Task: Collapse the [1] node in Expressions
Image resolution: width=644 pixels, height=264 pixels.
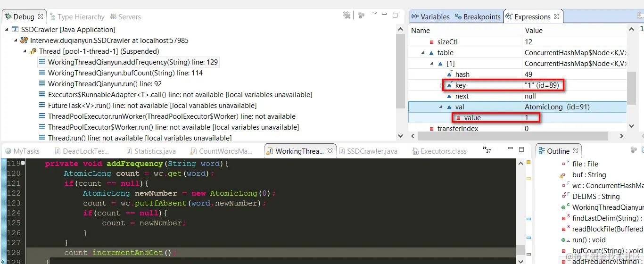Action: click(x=431, y=64)
